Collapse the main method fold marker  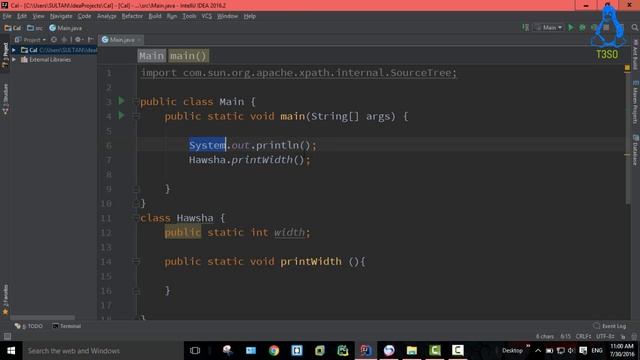click(136, 116)
